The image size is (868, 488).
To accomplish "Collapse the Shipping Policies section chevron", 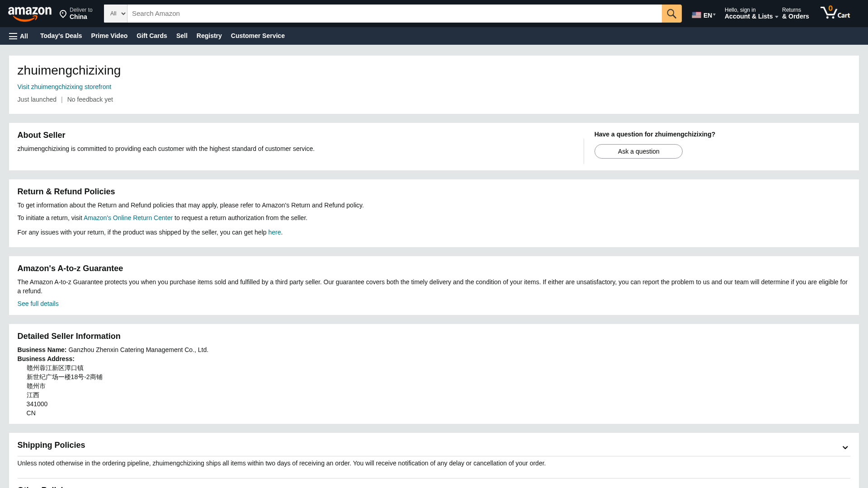I will [845, 448].
